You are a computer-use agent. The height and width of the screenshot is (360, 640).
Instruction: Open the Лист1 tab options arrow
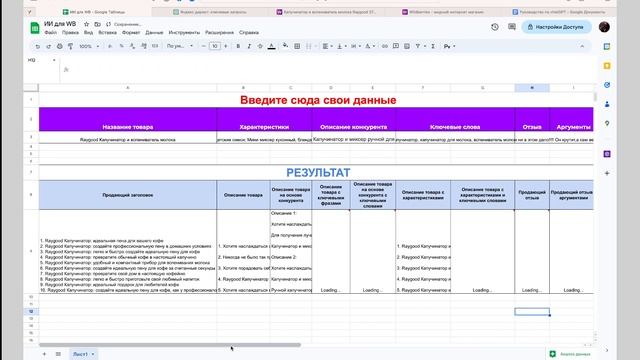tap(93, 354)
